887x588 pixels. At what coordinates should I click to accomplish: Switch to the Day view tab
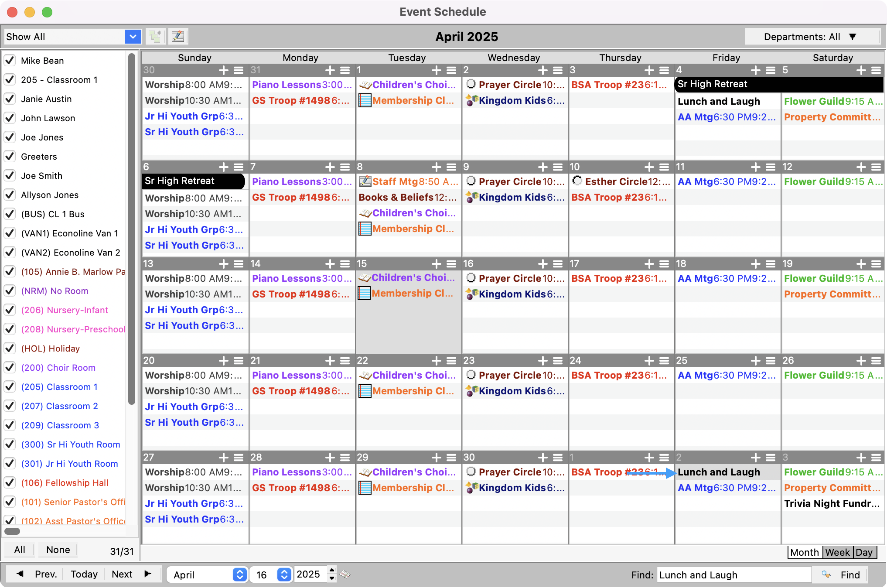[864, 552]
